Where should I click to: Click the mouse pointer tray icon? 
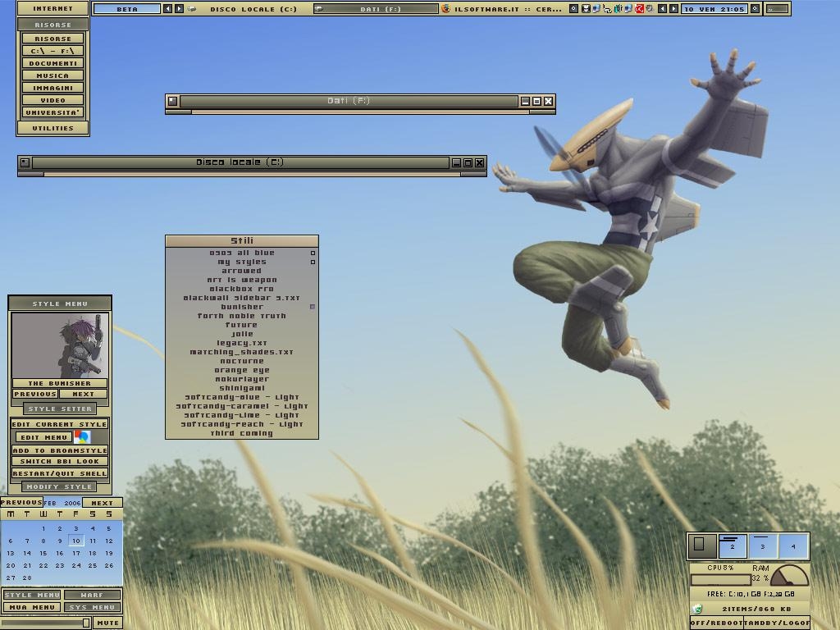pyautogui.click(x=607, y=8)
